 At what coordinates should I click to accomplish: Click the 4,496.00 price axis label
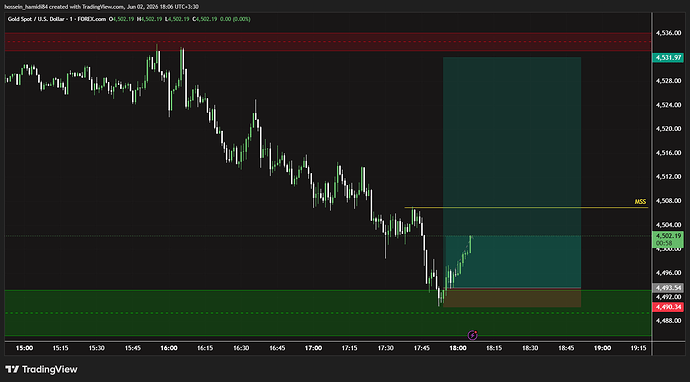tap(668, 272)
